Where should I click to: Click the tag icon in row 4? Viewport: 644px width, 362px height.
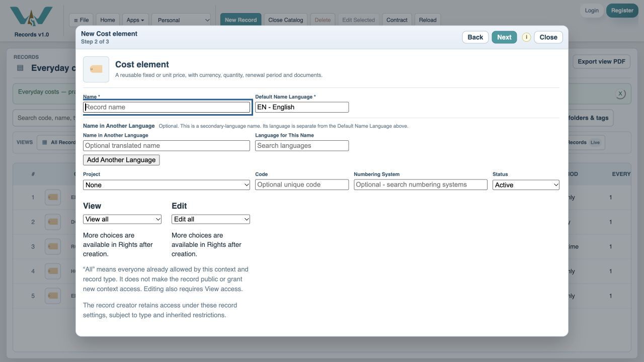[53, 271]
